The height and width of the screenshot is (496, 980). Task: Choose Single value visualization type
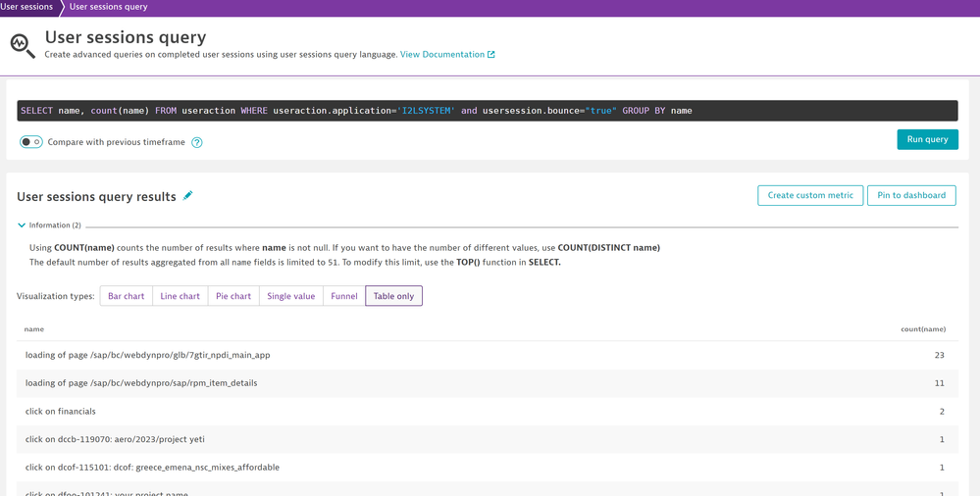[x=291, y=296]
